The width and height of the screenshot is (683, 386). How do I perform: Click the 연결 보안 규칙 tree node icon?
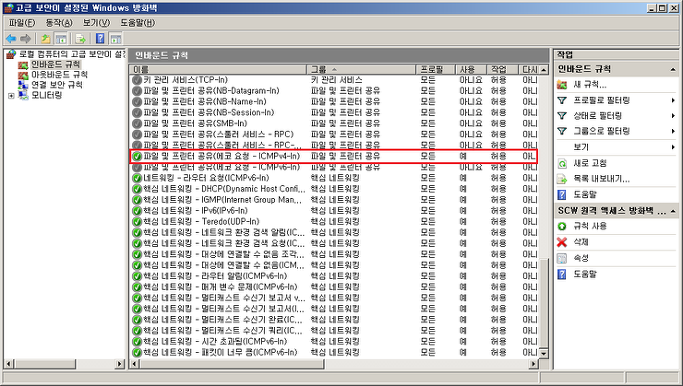point(23,85)
